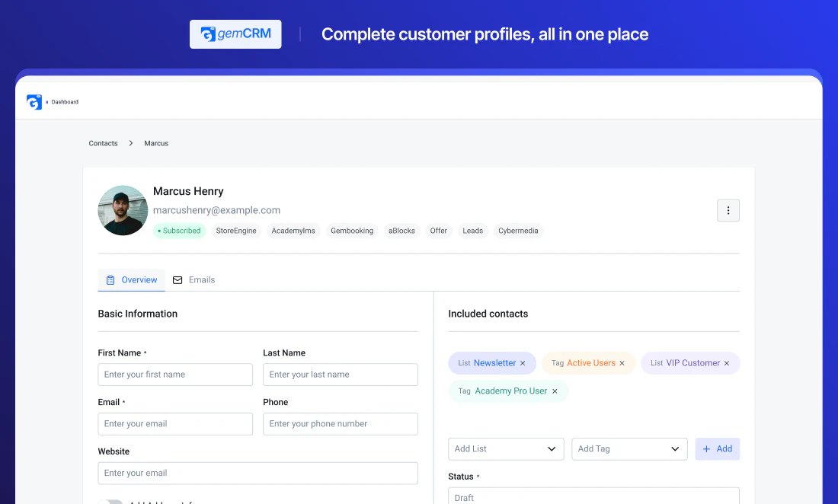Click the Cybermedia tag pill
Screen dimensions: 838x504
518,231
